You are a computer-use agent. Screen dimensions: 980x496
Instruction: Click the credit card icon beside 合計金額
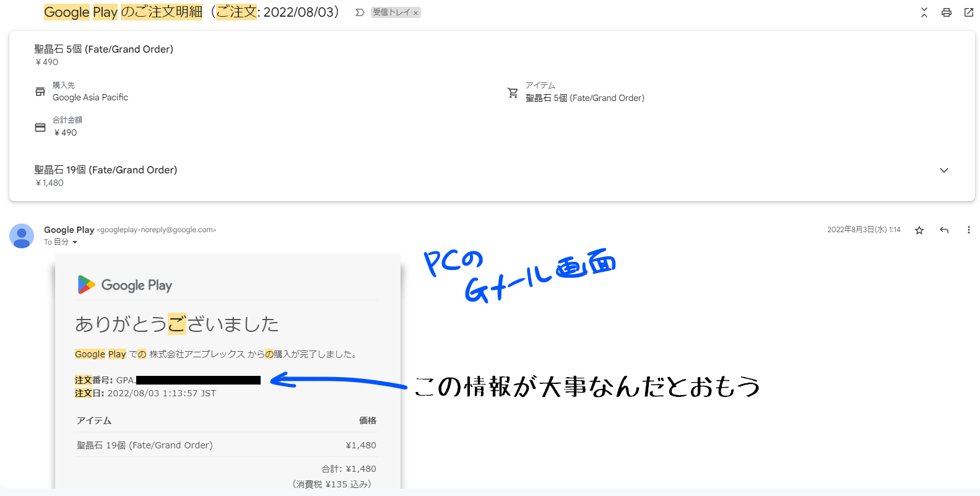point(40,127)
